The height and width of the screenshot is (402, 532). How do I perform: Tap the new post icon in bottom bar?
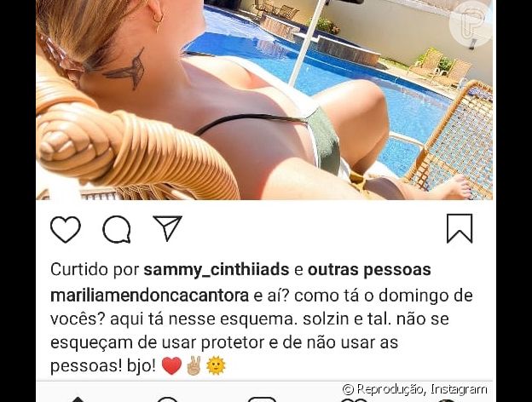262,399
